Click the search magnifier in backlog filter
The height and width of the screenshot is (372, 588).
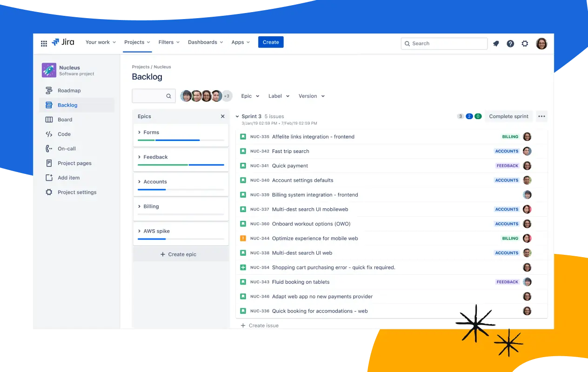pyautogui.click(x=169, y=96)
